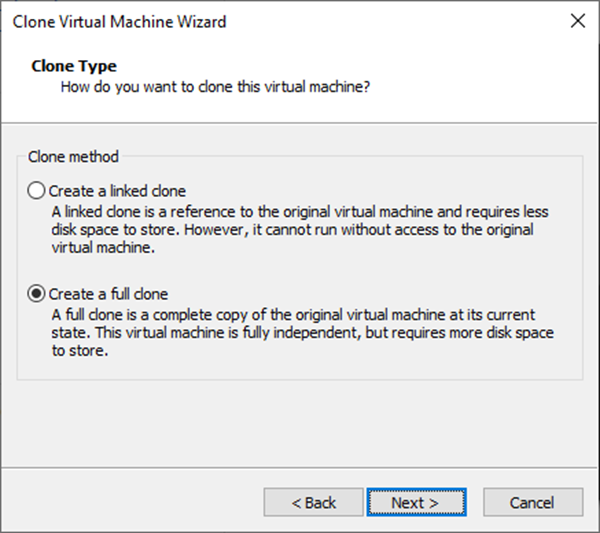Click the "A linked clone is a reference" line
The width and height of the screenshot is (600, 533).
click(299, 213)
